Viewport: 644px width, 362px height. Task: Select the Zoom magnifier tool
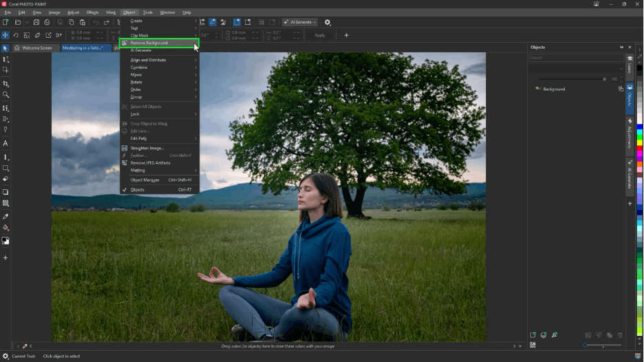6,94
